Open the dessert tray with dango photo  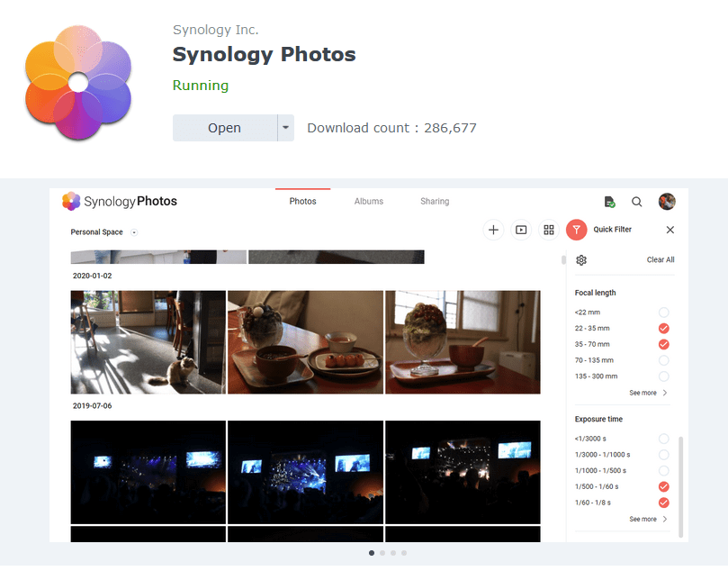pos(305,342)
